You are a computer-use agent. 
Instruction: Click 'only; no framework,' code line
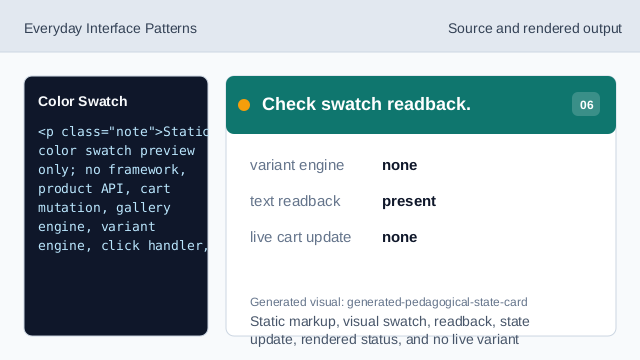tap(112, 170)
